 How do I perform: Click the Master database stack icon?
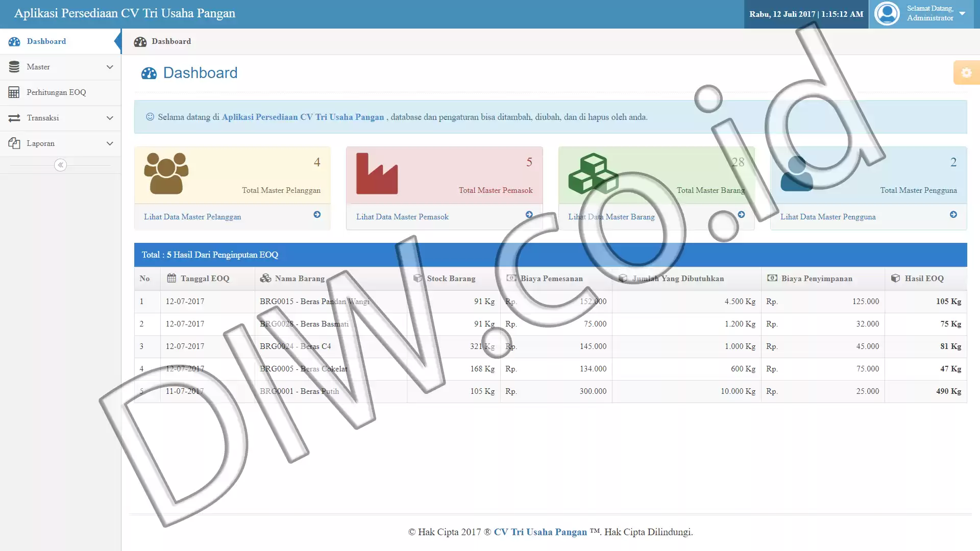(x=14, y=67)
